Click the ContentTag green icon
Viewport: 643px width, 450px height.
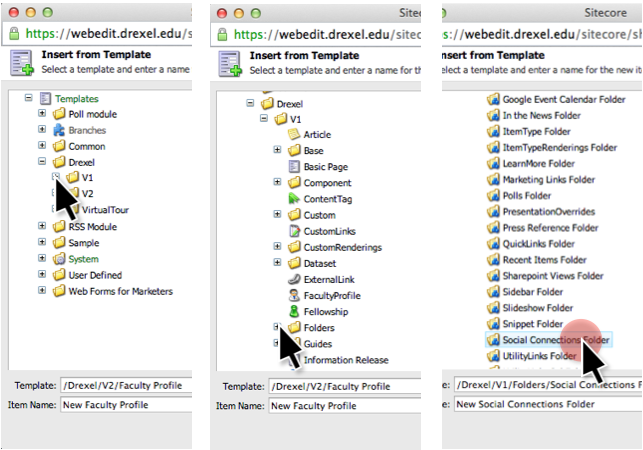[294, 199]
